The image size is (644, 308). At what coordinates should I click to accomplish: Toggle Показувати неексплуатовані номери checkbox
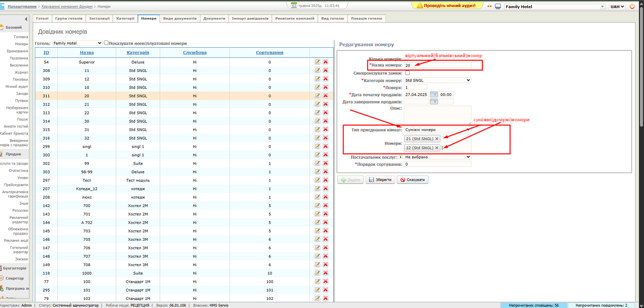[106, 43]
